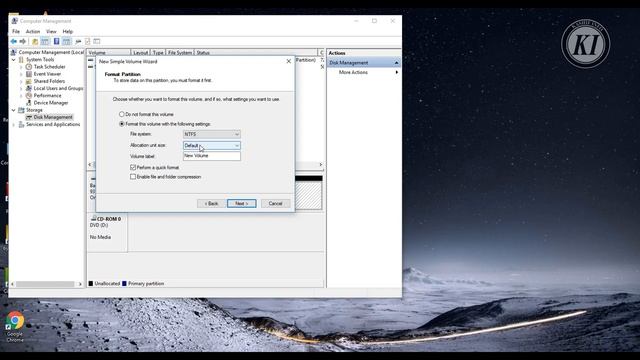Click More Actions in Actions pane
Image resolution: width=640 pixels, height=360 pixels.
click(x=353, y=72)
